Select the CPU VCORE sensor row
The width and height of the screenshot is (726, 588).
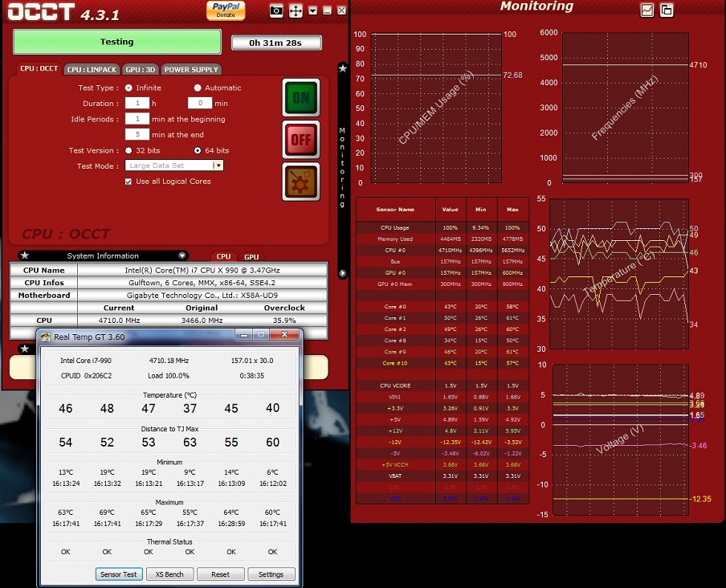pyautogui.click(x=443, y=386)
